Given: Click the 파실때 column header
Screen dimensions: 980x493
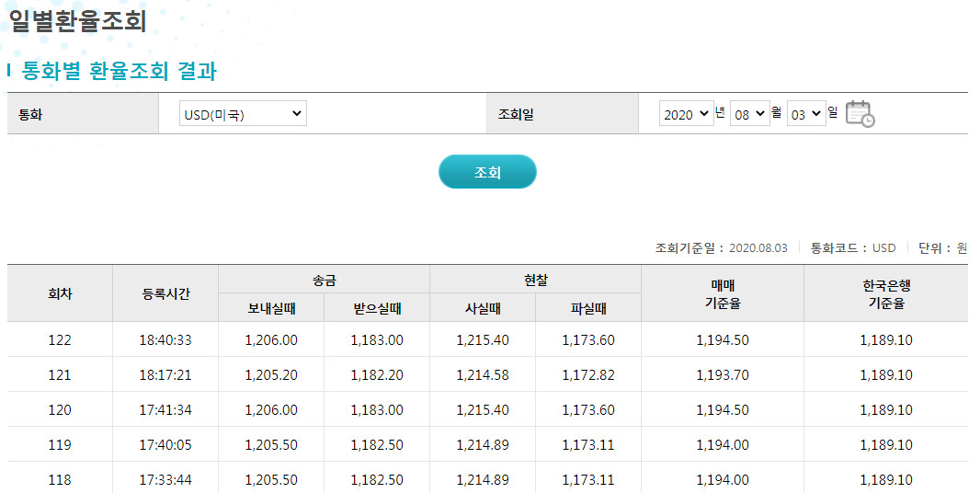Looking at the screenshot, I should tap(588, 308).
